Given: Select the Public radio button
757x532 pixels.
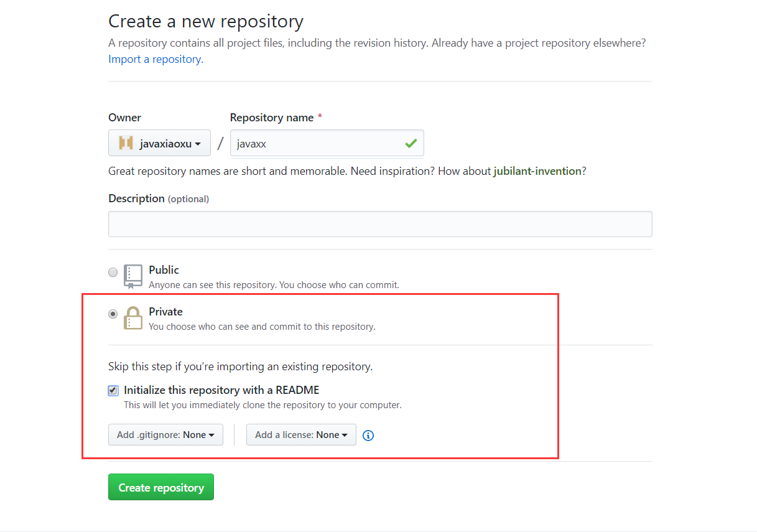Looking at the screenshot, I should point(113,272).
